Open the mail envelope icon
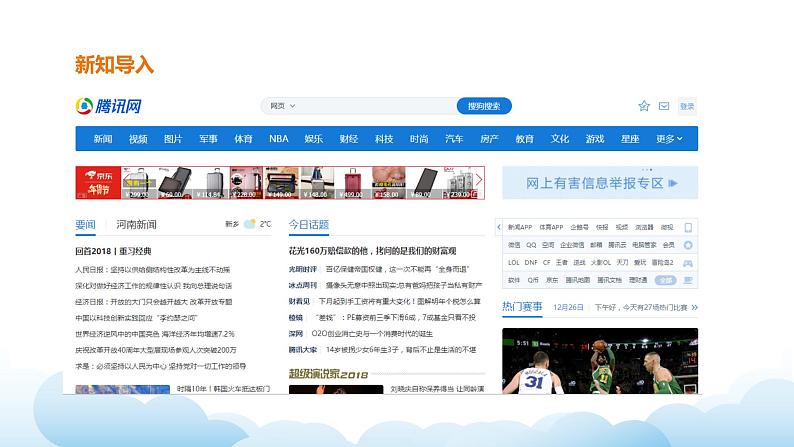 point(664,106)
